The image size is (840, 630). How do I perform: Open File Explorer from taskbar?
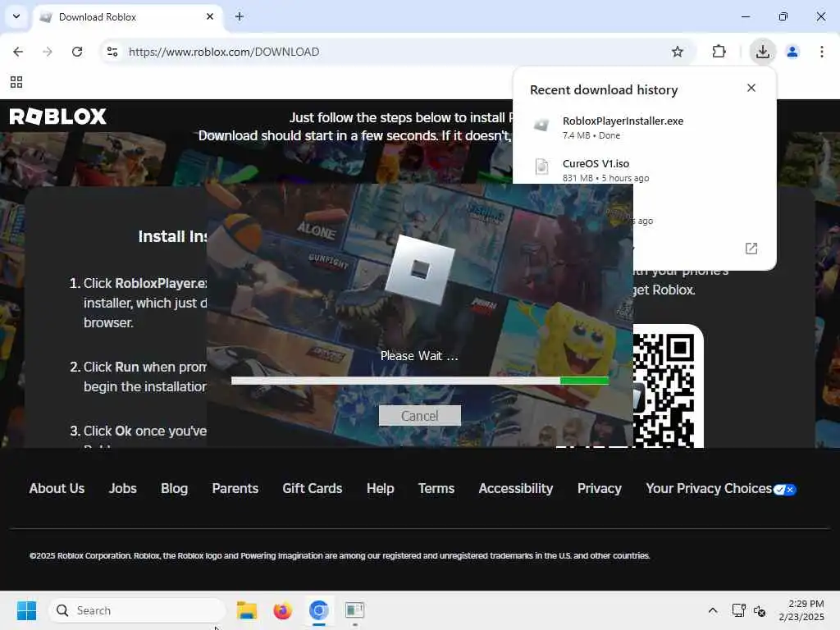point(247,610)
